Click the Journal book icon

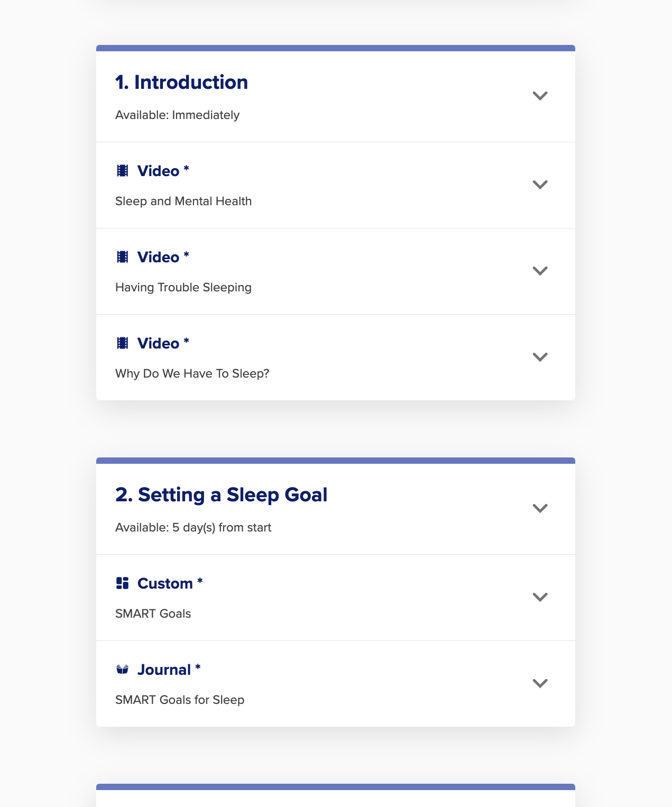click(122, 670)
